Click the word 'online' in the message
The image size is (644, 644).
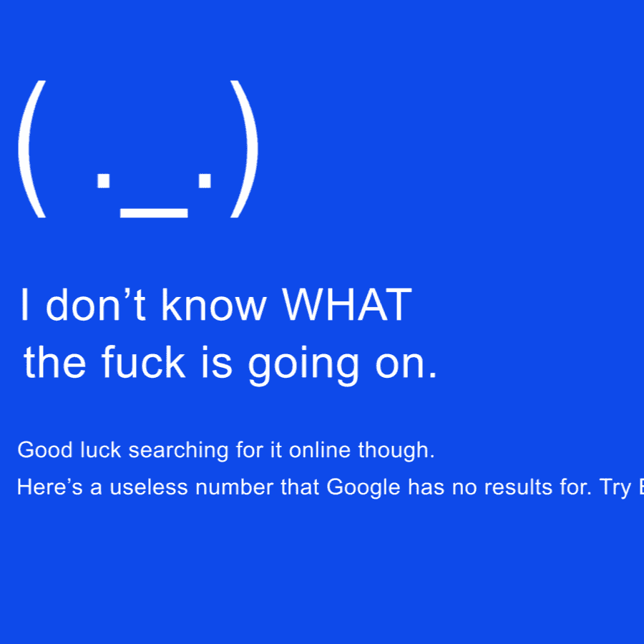pos(320,450)
